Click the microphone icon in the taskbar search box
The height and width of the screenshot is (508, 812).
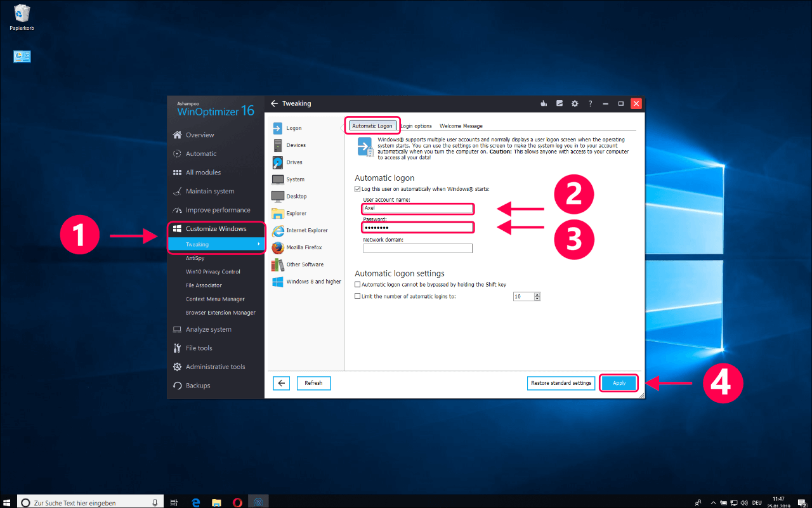(155, 502)
